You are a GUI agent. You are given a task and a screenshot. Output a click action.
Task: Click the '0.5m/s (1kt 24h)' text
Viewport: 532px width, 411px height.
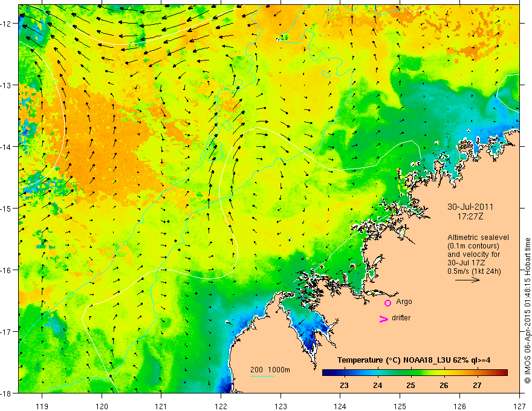(474, 271)
